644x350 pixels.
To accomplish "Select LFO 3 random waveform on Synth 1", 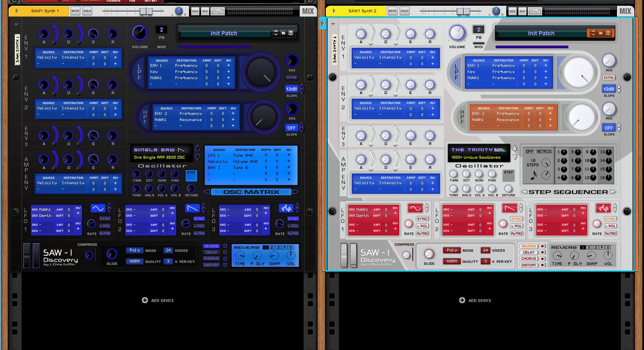I will [x=286, y=208].
